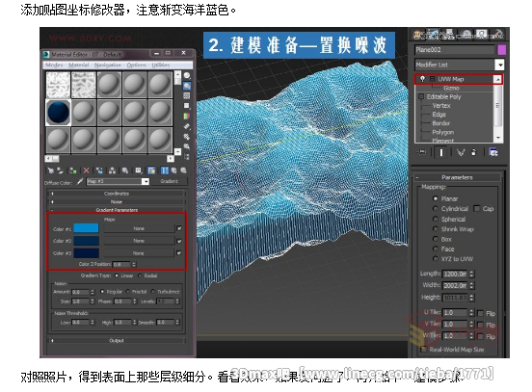Collapse the UVW Map tree node

(x=432, y=79)
